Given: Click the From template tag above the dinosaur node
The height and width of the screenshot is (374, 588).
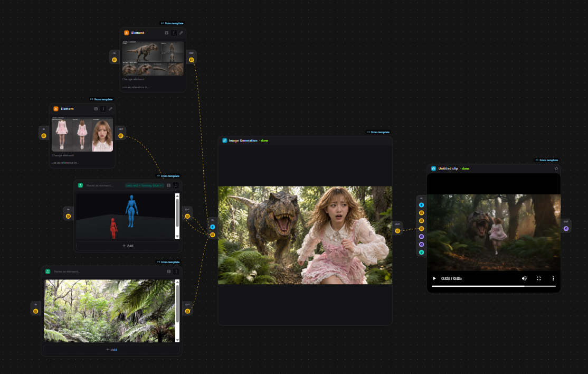Looking at the screenshot, I should 172,23.
